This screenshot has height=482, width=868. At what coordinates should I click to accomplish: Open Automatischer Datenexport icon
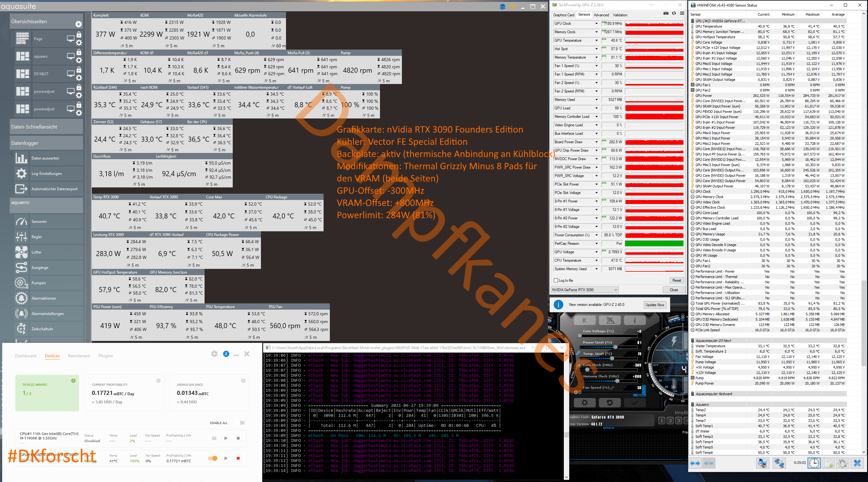[21, 189]
